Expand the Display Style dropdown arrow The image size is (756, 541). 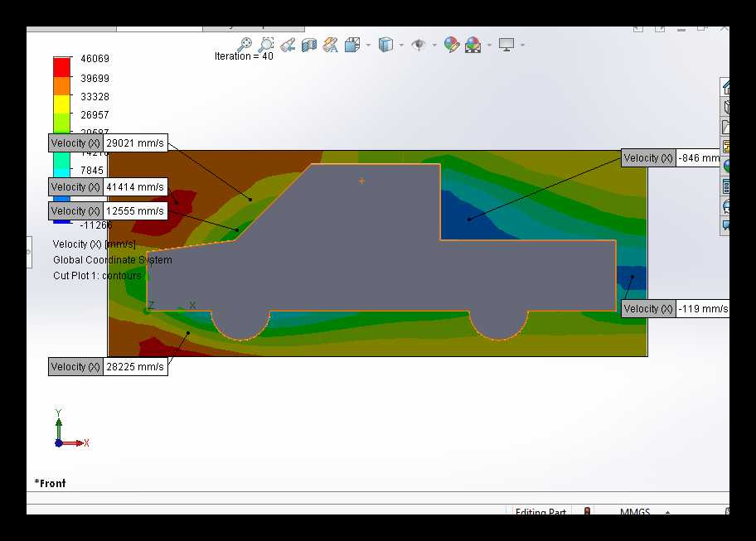pyautogui.click(x=401, y=46)
